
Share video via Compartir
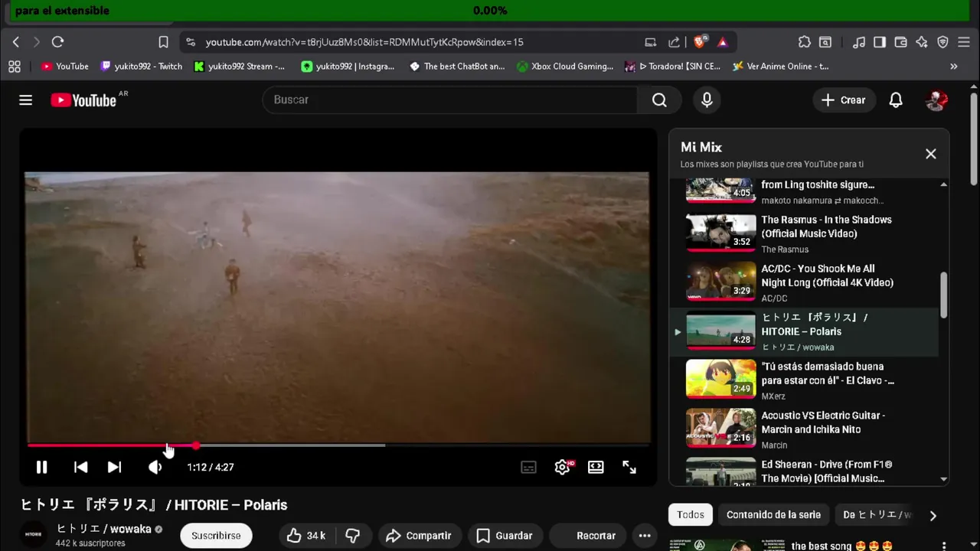pos(419,536)
